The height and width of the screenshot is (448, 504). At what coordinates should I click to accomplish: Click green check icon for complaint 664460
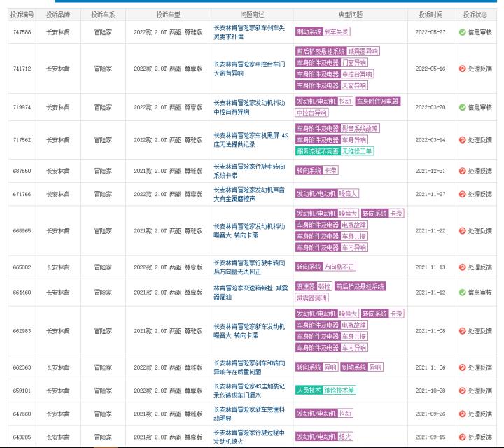462,293
